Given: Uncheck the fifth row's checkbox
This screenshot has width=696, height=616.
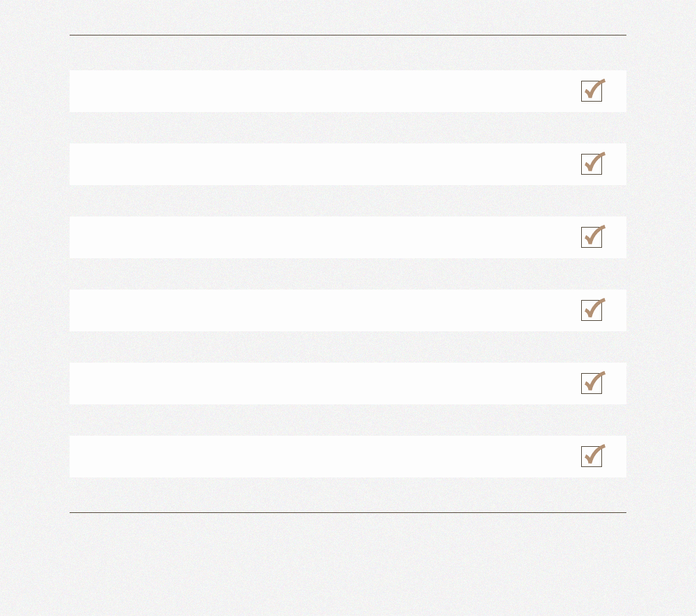Looking at the screenshot, I should click(x=592, y=384).
